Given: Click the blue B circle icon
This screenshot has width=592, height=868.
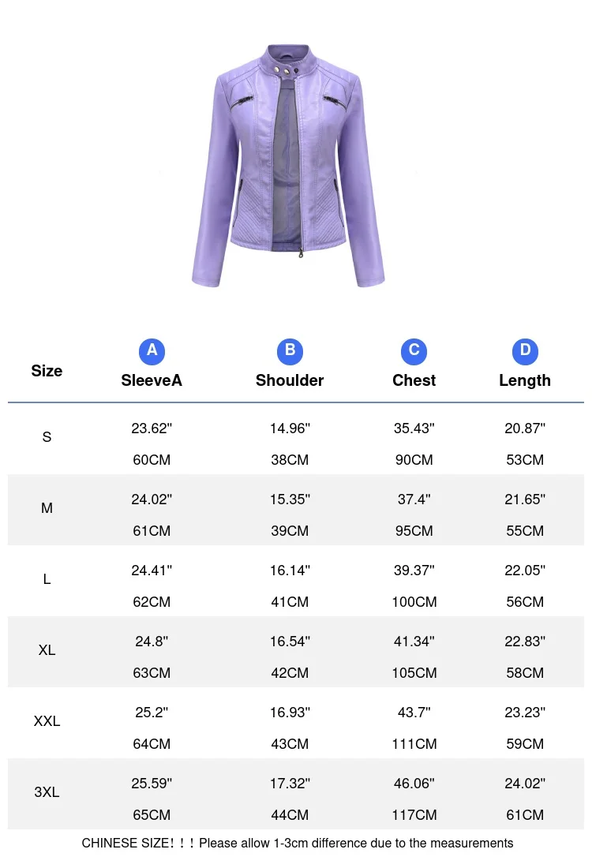Looking at the screenshot, I should (290, 350).
